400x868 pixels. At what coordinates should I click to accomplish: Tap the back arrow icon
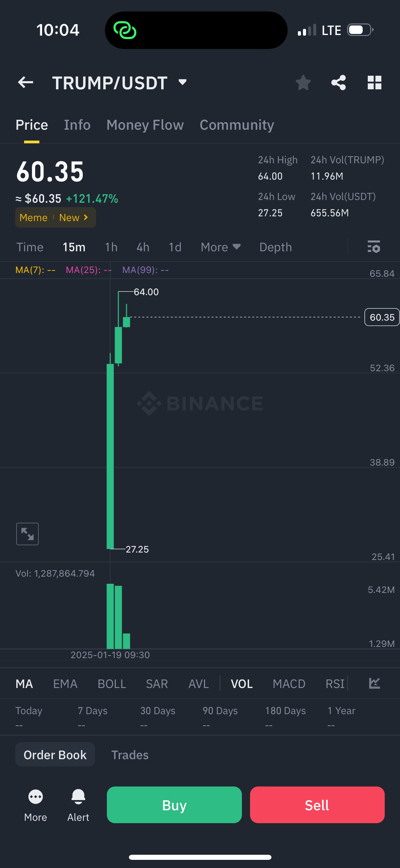pyautogui.click(x=25, y=83)
